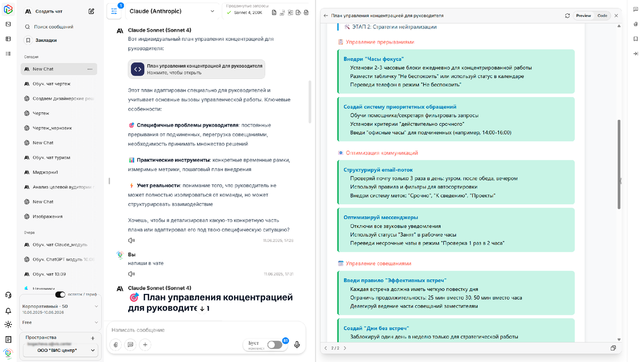Focus the Поиск сообщений search field
Image resolution: width=644 pixels, height=362 pixels.
59,26
